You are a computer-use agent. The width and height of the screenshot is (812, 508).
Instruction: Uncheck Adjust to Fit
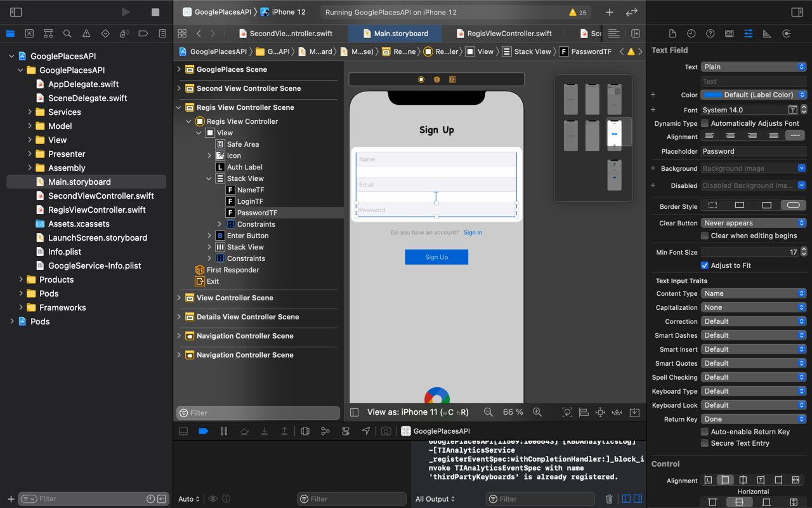(705, 265)
